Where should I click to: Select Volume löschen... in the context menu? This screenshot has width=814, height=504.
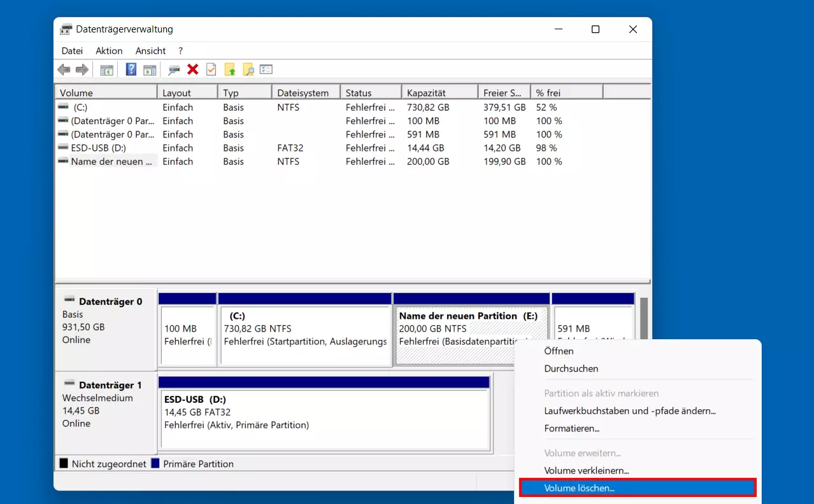[x=638, y=488]
